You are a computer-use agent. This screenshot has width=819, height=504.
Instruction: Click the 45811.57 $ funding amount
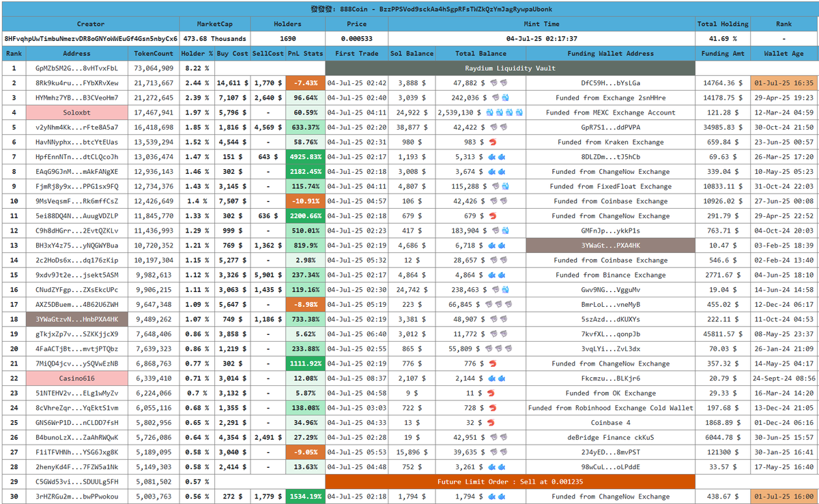coord(723,334)
